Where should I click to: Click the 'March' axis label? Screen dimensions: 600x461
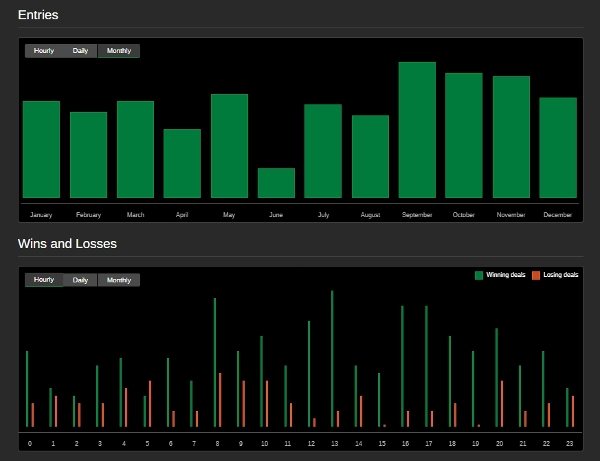tap(135, 215)
